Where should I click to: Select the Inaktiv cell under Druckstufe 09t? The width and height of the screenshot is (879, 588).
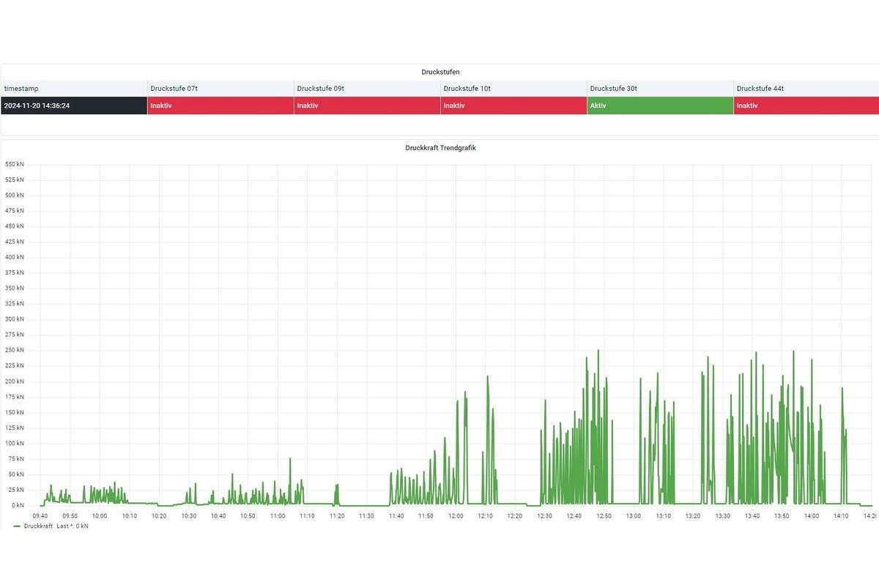tap(366, 105)
